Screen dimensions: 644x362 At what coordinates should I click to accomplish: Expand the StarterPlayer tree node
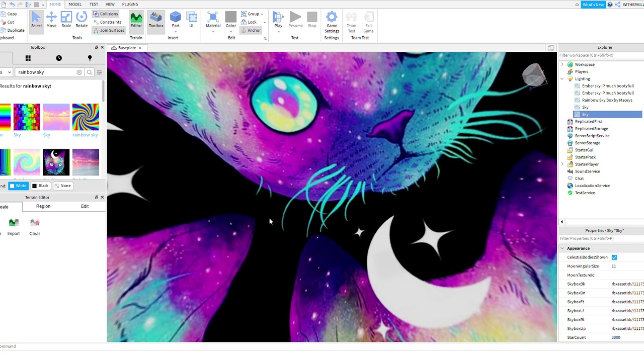click(562, 164)
